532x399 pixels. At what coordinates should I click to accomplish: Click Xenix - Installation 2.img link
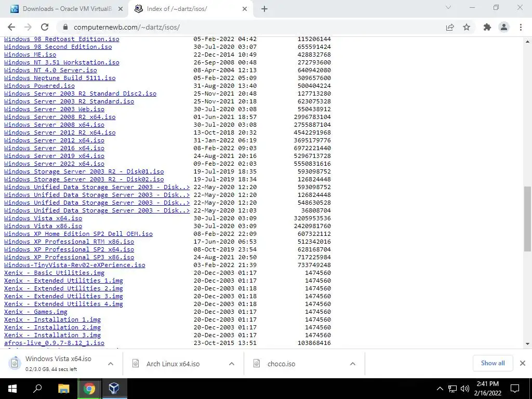click(x=52, y=328)
